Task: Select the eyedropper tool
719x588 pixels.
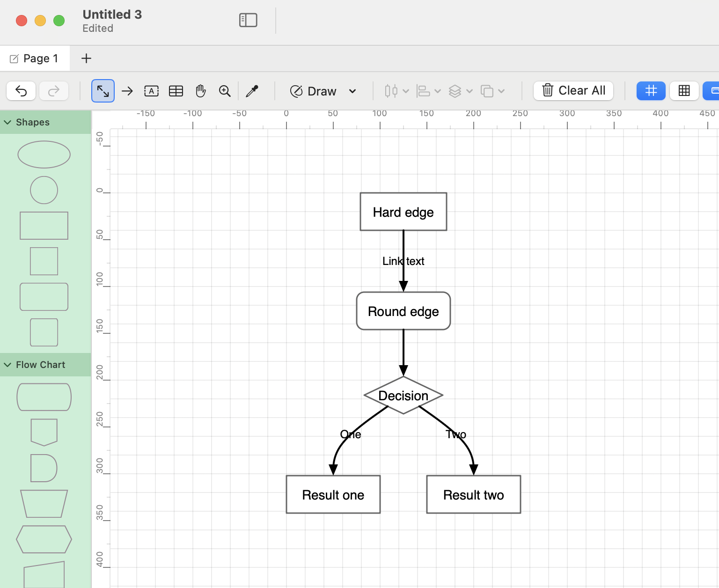Action: [252, 91]
